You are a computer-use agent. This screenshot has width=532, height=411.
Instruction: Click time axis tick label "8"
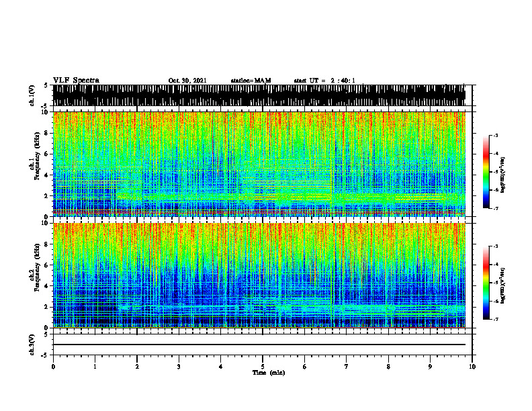[x=388, y=367]
